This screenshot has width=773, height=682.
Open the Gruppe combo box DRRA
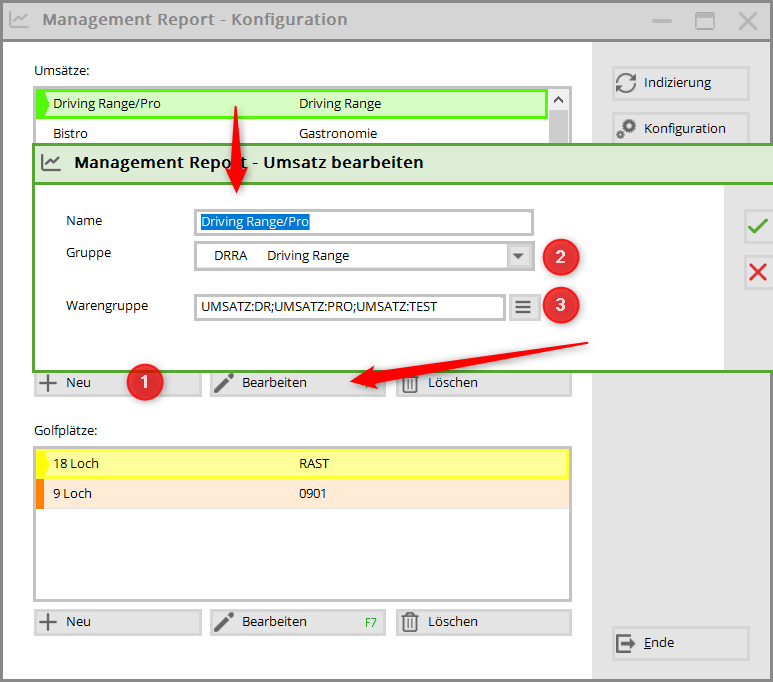[x=350, y=256]
